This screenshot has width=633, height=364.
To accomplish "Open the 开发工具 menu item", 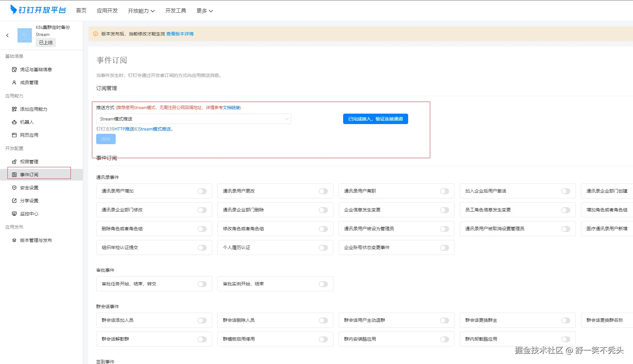I will click(175, 11).
